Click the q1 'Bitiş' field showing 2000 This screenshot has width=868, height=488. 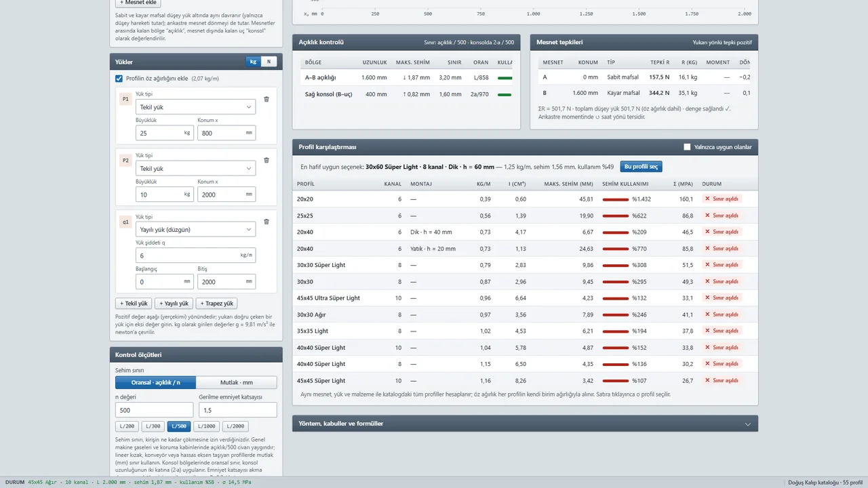[226, 281]
